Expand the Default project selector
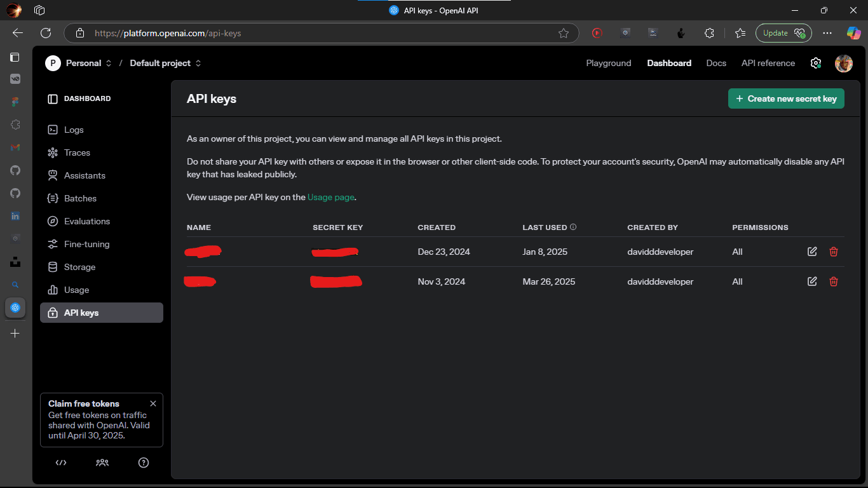Viewport: 868px width, 488px height. click(159, 63)
